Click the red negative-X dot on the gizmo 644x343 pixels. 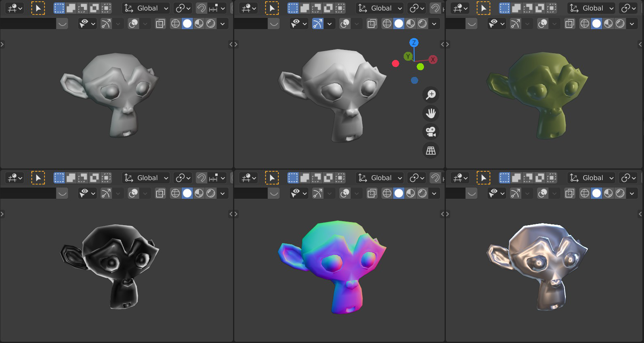click(x=396, y=64)
